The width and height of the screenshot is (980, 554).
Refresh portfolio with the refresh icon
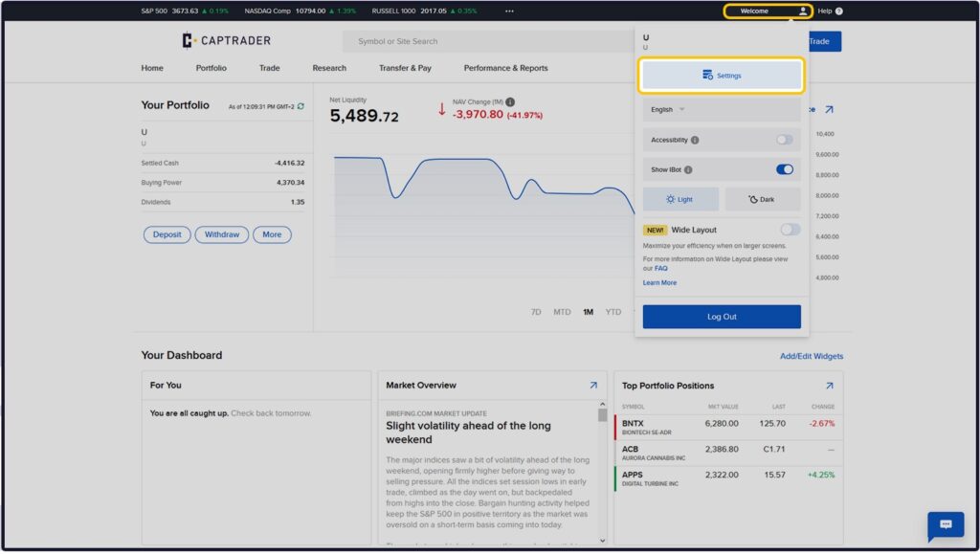tap(301, 106)
